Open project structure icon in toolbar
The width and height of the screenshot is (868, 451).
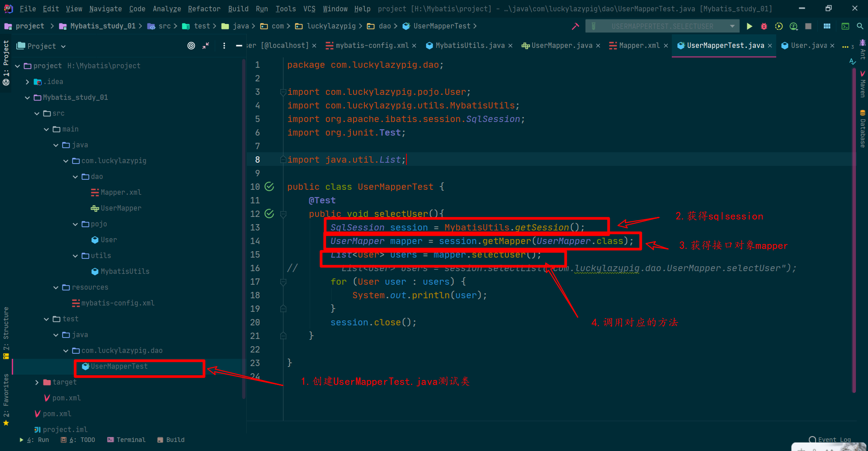(827, 26)
